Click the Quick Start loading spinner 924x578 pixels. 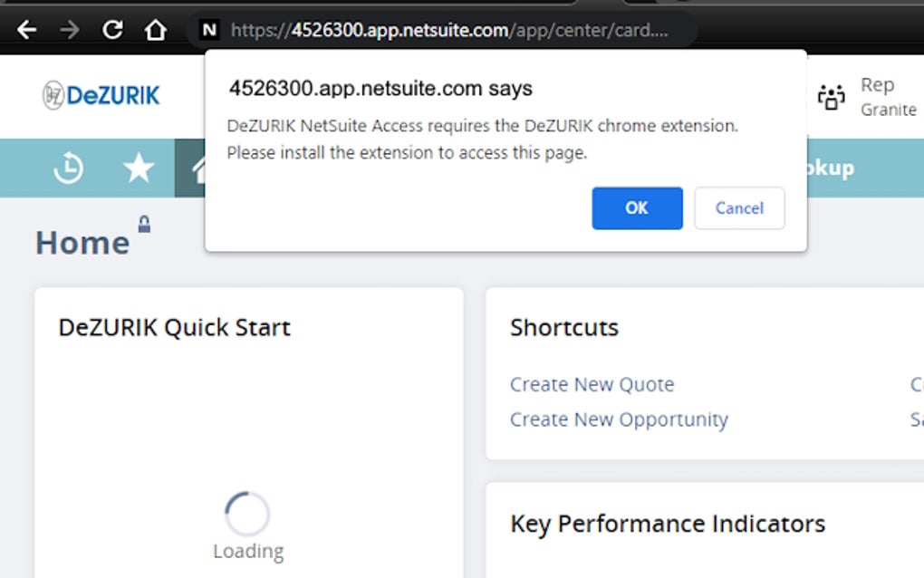coord(247,512)
